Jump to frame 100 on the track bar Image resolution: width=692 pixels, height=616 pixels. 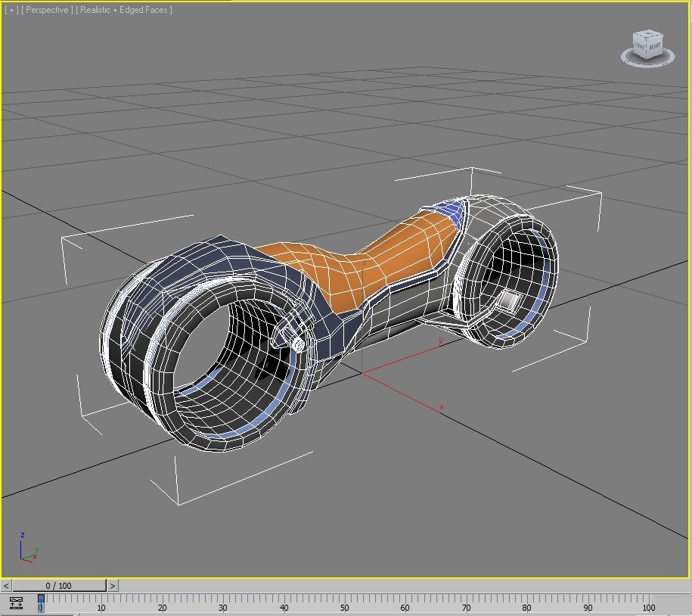click(x=648, y=608)
